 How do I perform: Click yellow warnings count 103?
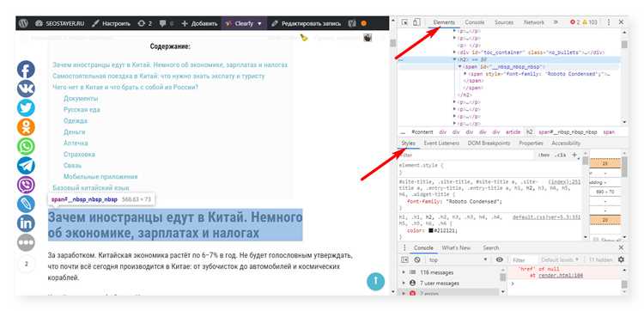pyautogui.click(x=590, y=22)
